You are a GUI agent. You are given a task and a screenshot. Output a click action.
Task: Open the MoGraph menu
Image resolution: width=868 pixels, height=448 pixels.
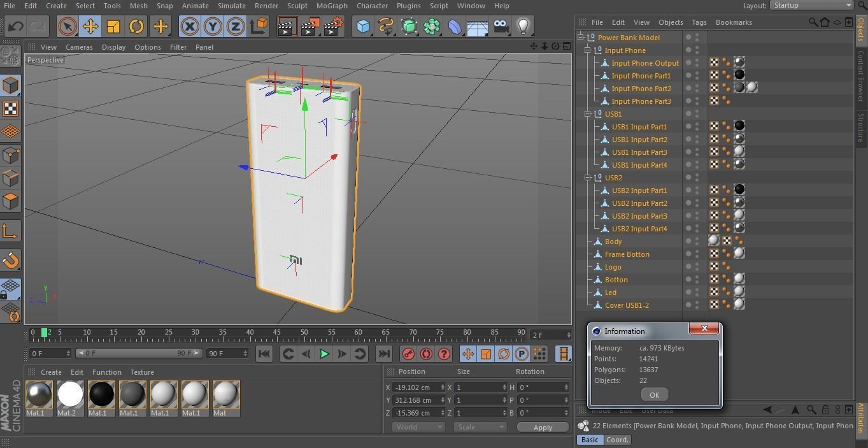(x=332, y=6)
